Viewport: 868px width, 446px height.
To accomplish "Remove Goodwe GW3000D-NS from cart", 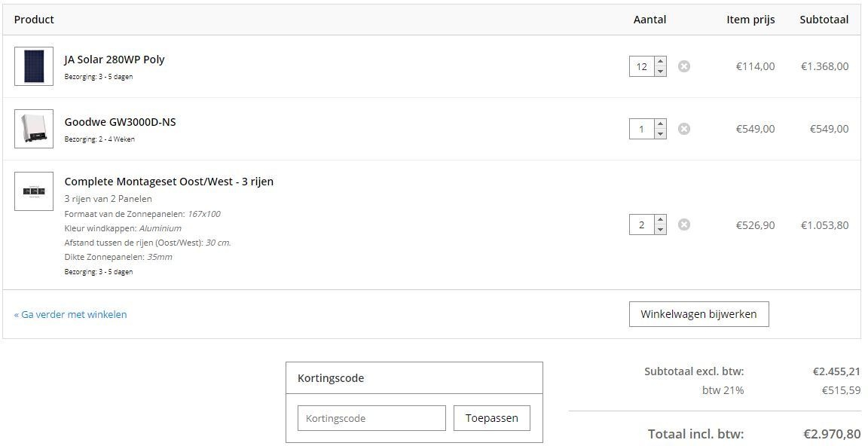I will click(683, 129).
